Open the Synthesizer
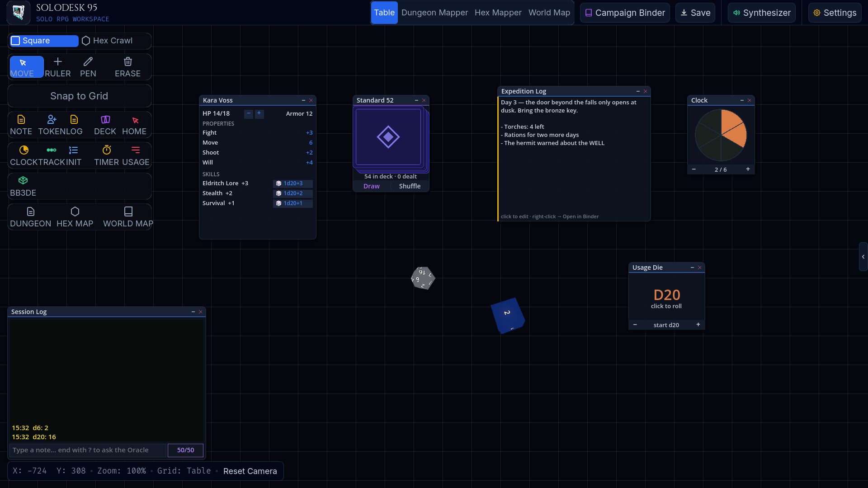 point(762,13)
